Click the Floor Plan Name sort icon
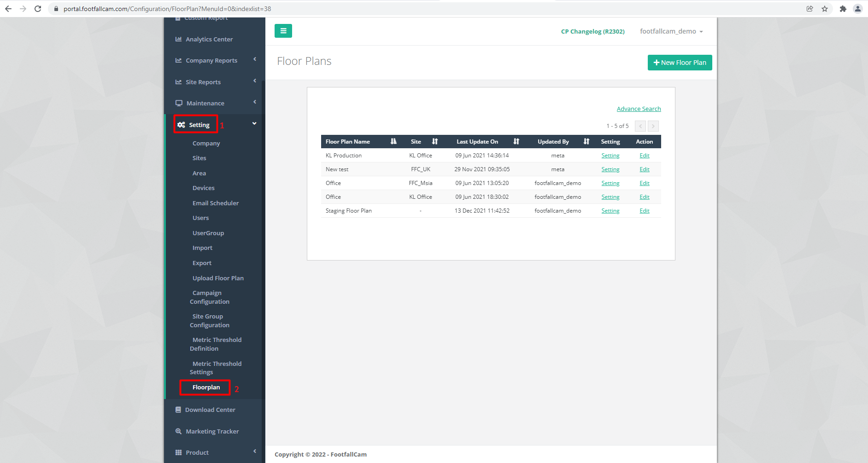This screenshot has width=868, height=463. [x=393, y=142]
